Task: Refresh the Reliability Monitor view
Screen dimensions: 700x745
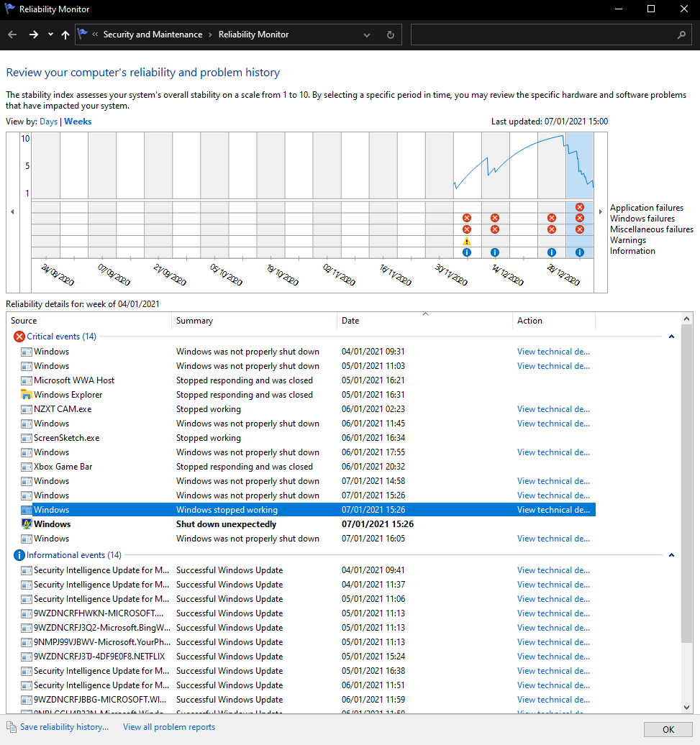Action: coord(391,35)
